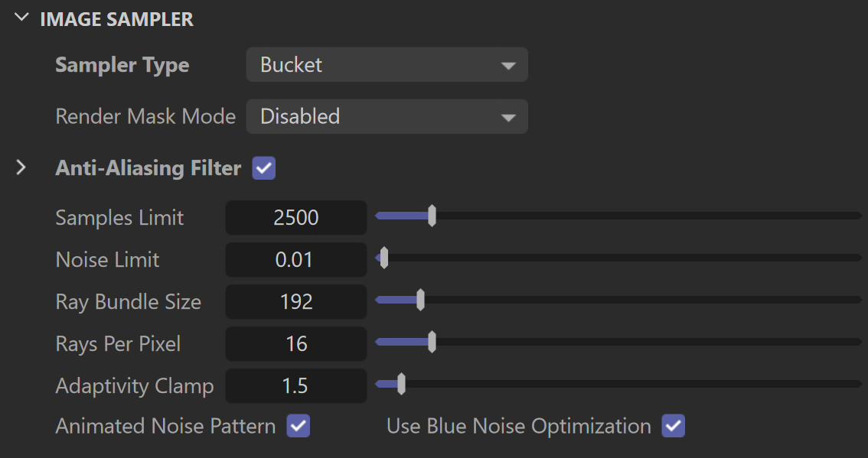
Task: Click the Noise Limit slider handle
Action: pos(384,258)
